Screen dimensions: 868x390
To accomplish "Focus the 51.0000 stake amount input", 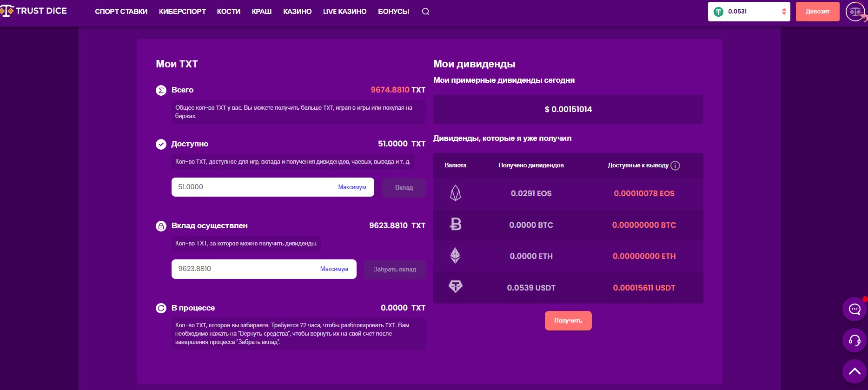I will coord(251,187).
